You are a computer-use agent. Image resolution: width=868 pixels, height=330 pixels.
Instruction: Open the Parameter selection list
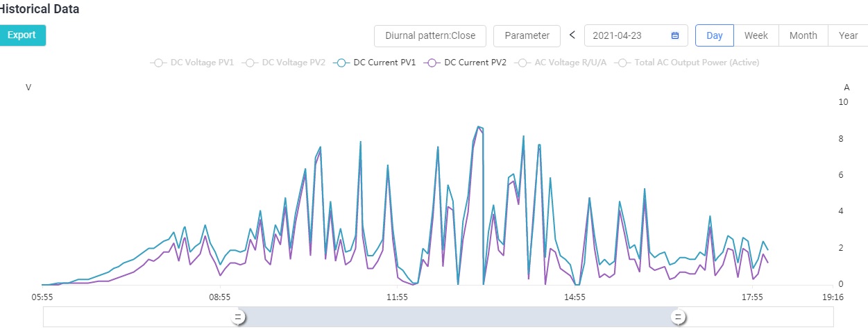[x=527, y=35]
